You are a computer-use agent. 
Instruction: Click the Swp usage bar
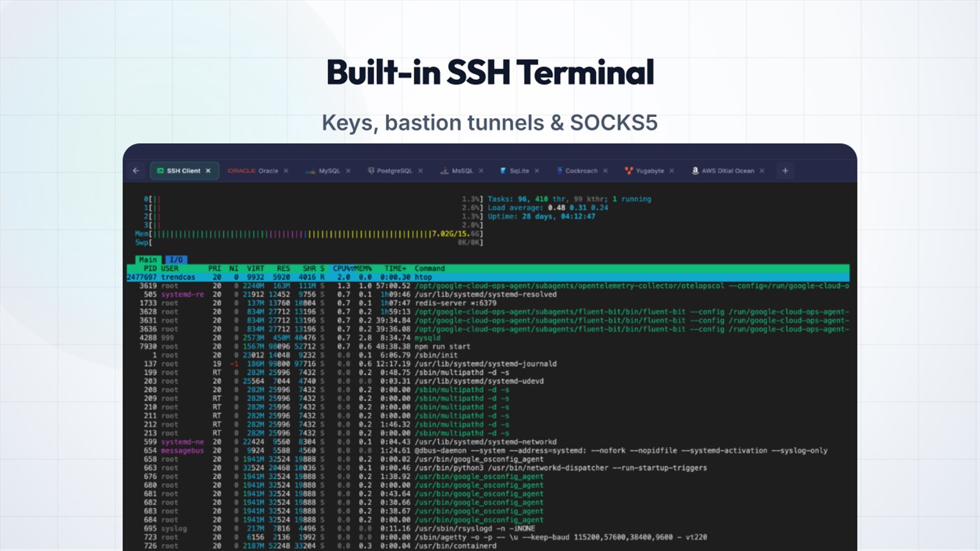click(309, 242)
